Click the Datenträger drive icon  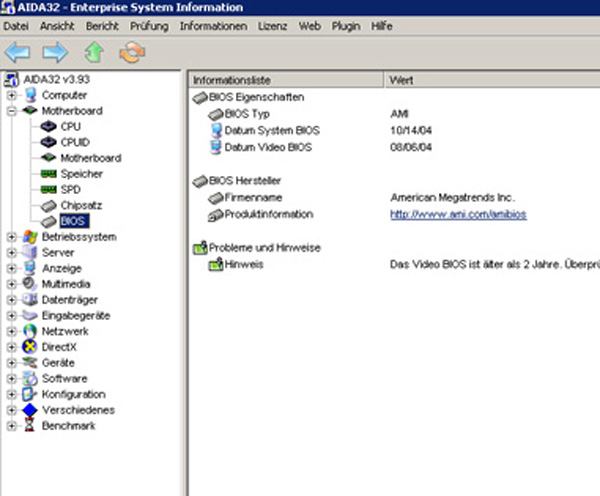[x=30, y=300]
